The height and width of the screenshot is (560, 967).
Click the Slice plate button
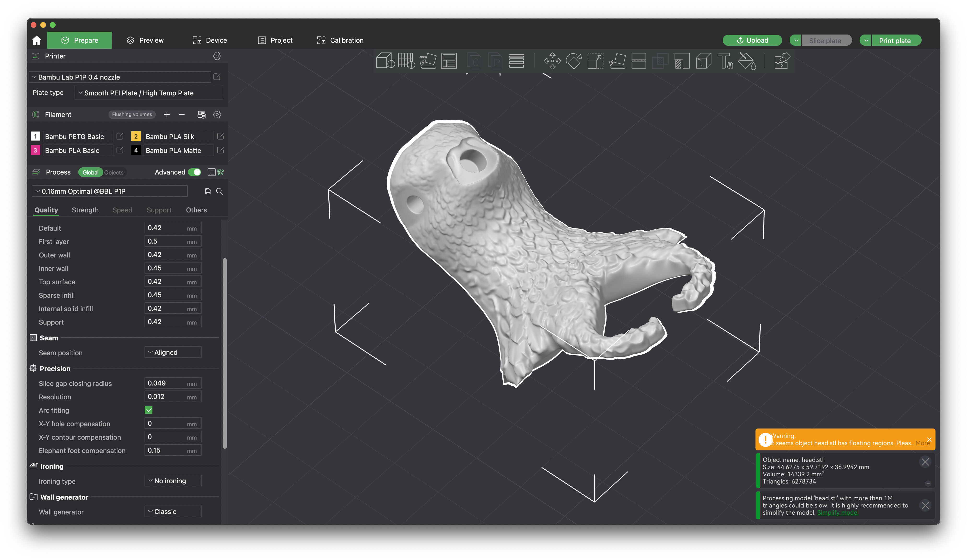point(827,40)
